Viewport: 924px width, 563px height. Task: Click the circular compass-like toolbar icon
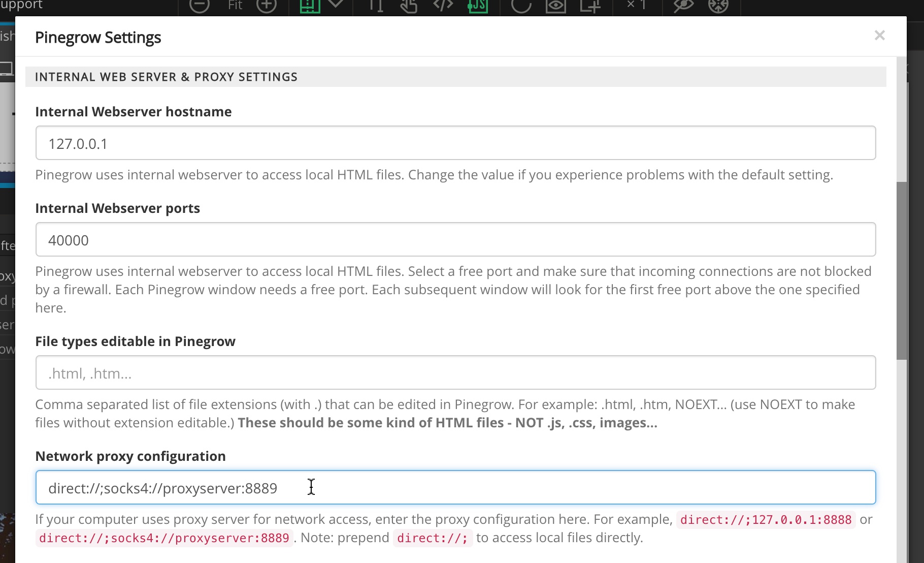tap(718, 5)
